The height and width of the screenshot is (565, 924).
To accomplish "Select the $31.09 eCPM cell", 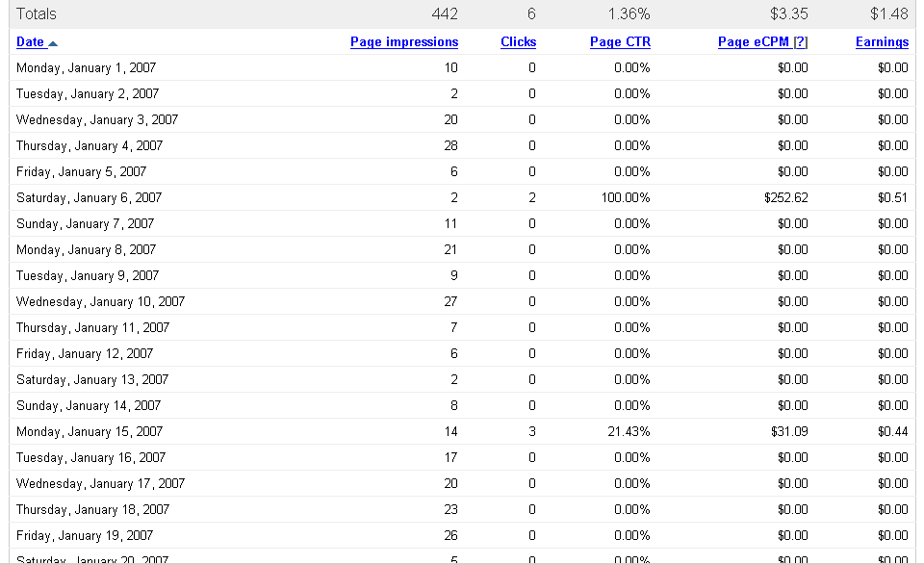I will [789, 432].
